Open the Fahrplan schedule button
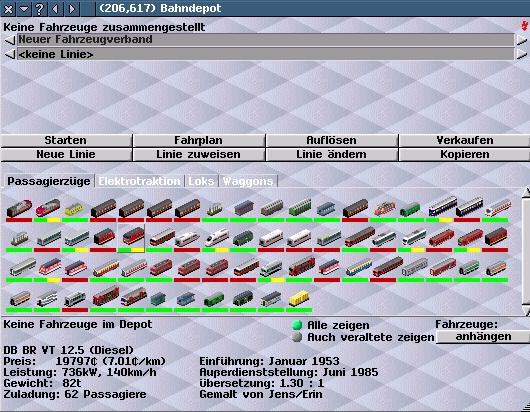Screen dimensions: 530x412 pyautogui.click(x=198, y=140)
